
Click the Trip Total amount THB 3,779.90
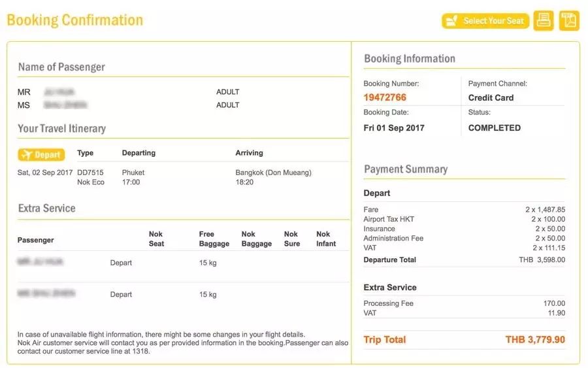coord(535,340)
